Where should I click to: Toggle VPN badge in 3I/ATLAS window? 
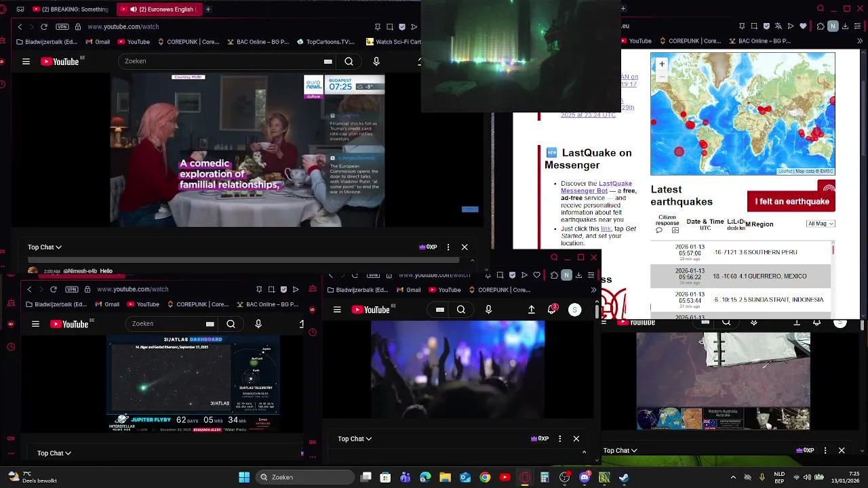[72, 289]
